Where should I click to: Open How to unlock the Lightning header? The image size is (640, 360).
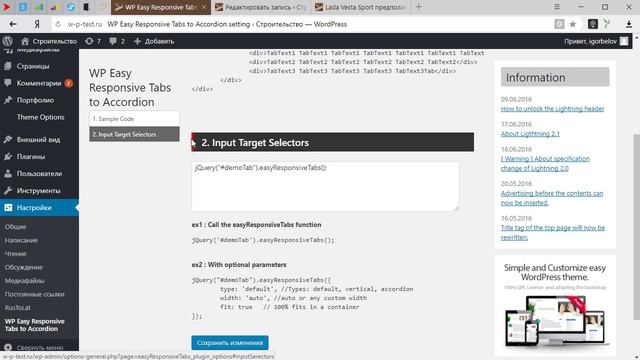pyautogui.click(x=552, y=109)
